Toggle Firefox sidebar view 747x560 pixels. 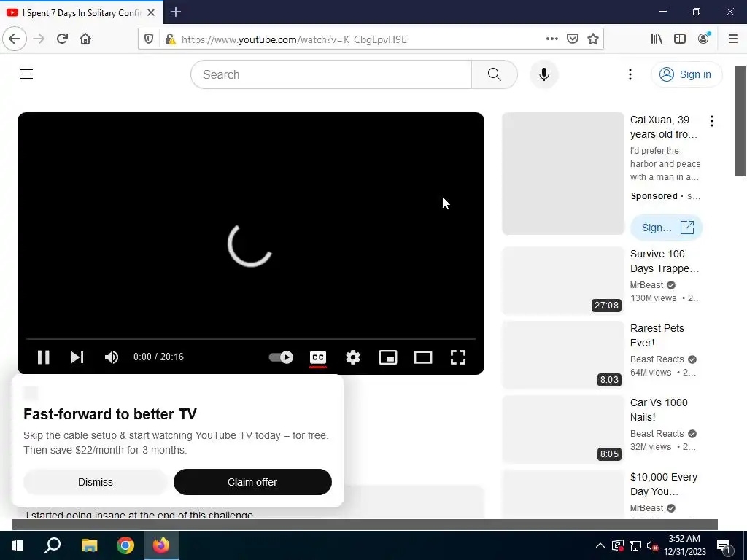[680, 39]
